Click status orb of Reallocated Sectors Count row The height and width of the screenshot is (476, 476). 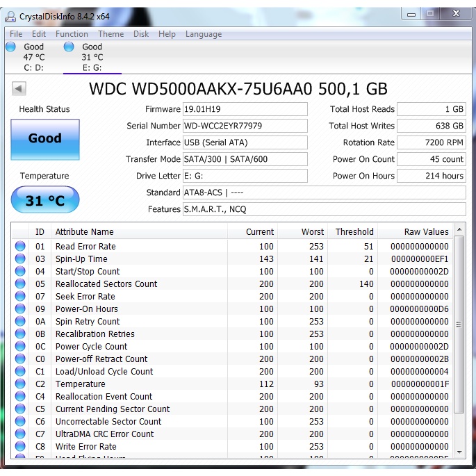(20, 284)
